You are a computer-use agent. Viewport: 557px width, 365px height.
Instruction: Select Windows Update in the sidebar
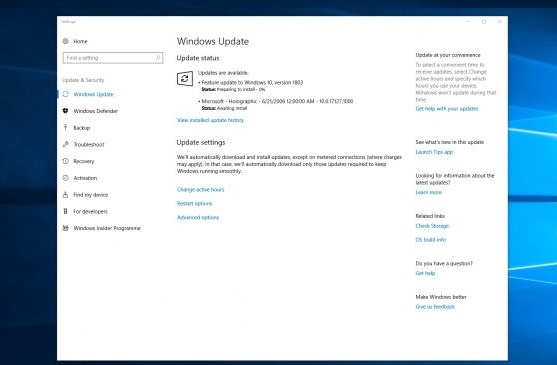[x=93, y=94]
